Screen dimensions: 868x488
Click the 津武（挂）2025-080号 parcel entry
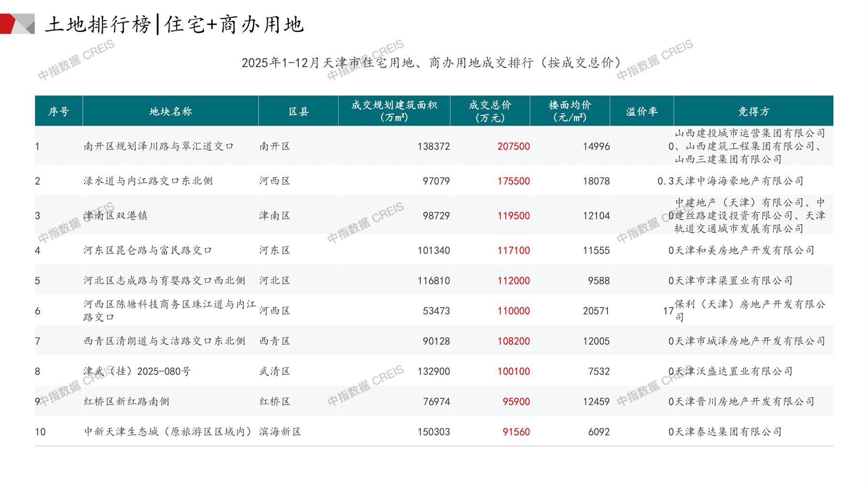point(137,372)
